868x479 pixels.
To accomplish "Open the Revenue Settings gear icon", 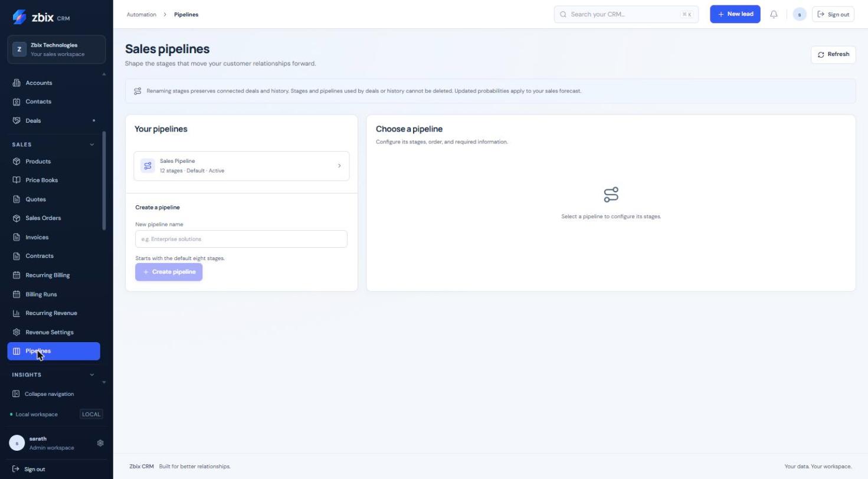I will coord(17,332).
